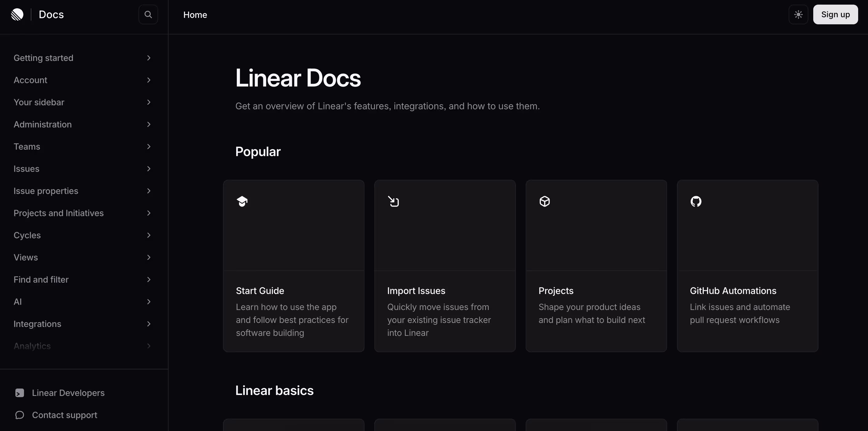Click the Sign up button

pyautogui.click(x=835, y=14)
